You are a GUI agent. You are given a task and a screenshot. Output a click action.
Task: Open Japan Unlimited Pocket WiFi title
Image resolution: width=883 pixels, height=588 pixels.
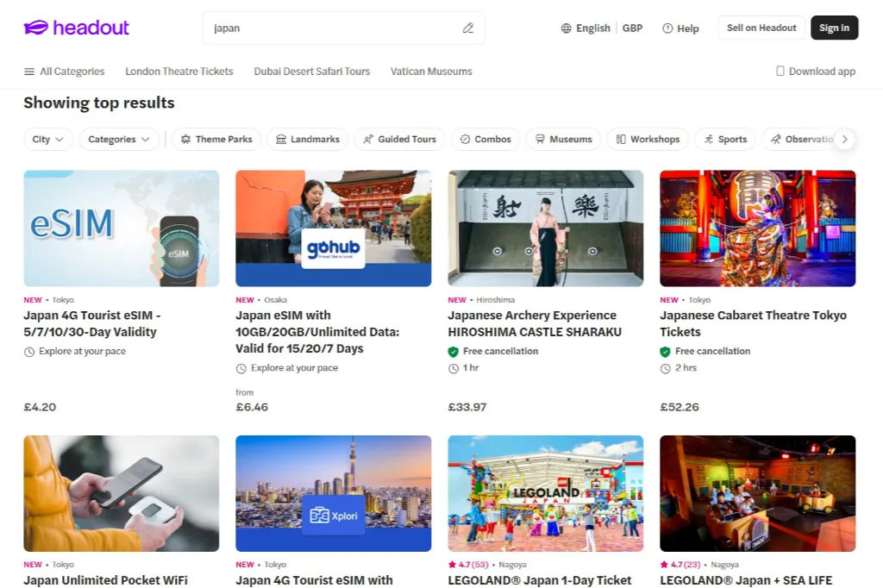(105, 580)
